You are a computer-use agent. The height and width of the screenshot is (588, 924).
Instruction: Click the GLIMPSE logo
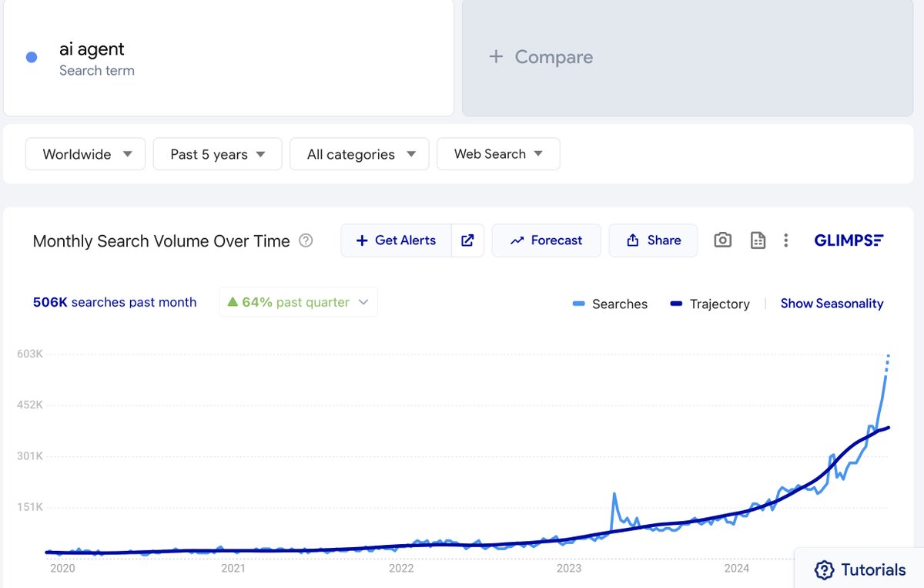[x=849, y=240]
